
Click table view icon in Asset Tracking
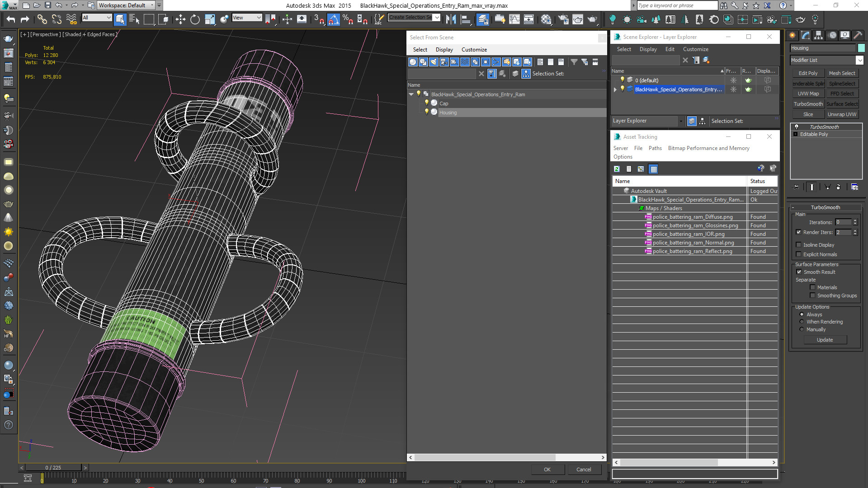point(653,169)
